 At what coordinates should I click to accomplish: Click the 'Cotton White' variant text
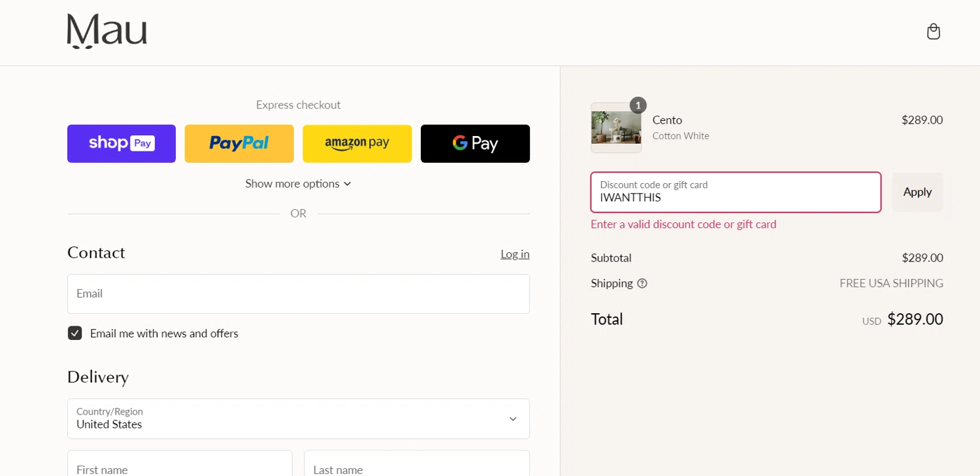[x=681, y=136]
